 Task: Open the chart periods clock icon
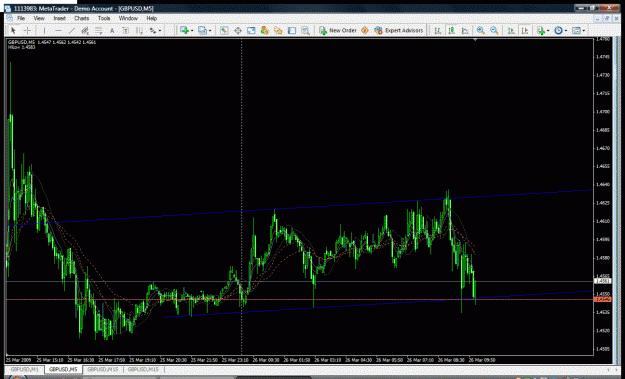click(558, 30)
